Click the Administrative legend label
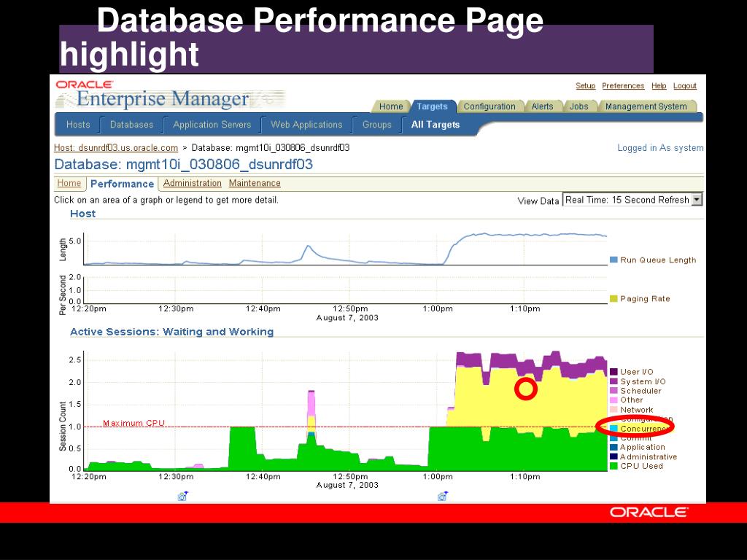747x560 pixels. click(x=649, y=456)
